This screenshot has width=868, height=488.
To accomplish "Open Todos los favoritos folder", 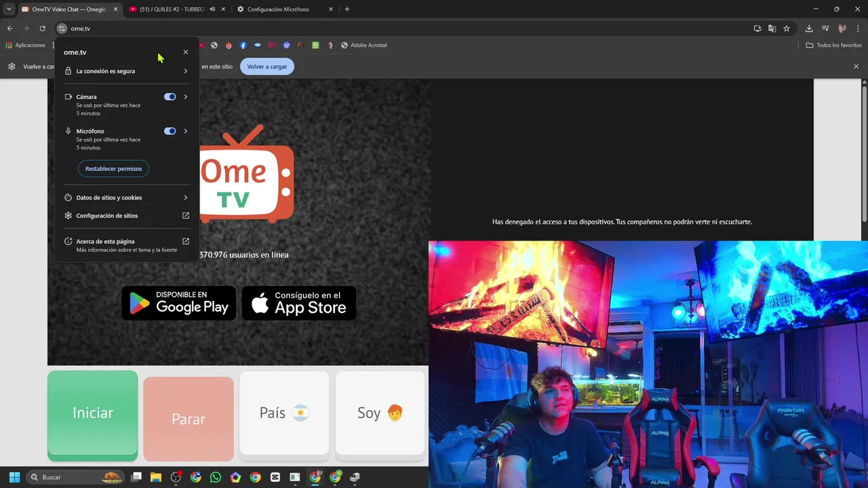I will tap(833, 45).
